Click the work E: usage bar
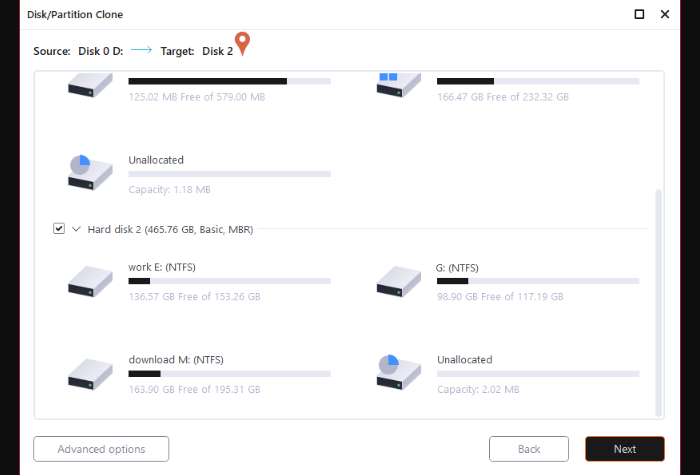The image size is (700, 475). 229,281
